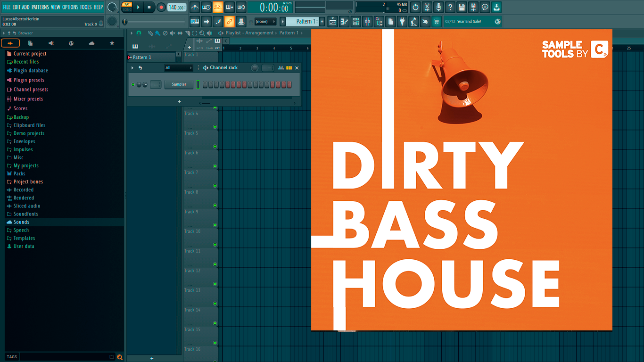
Task: Click the download content library icon
Action: click(496, 7)
